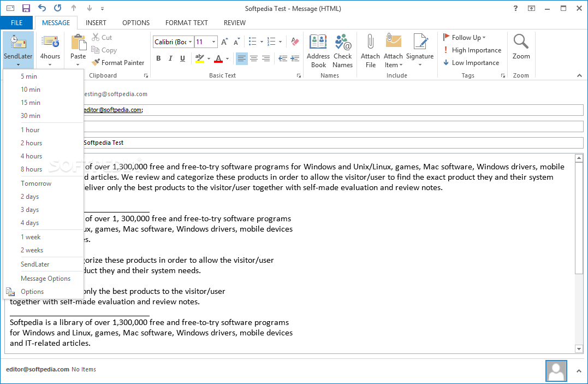
Task: Clear all formatting with eraser icon
Action: point(295,42)
